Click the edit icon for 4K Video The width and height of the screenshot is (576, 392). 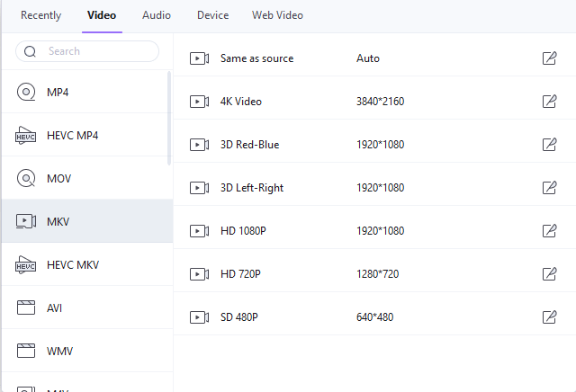[549, 102]
